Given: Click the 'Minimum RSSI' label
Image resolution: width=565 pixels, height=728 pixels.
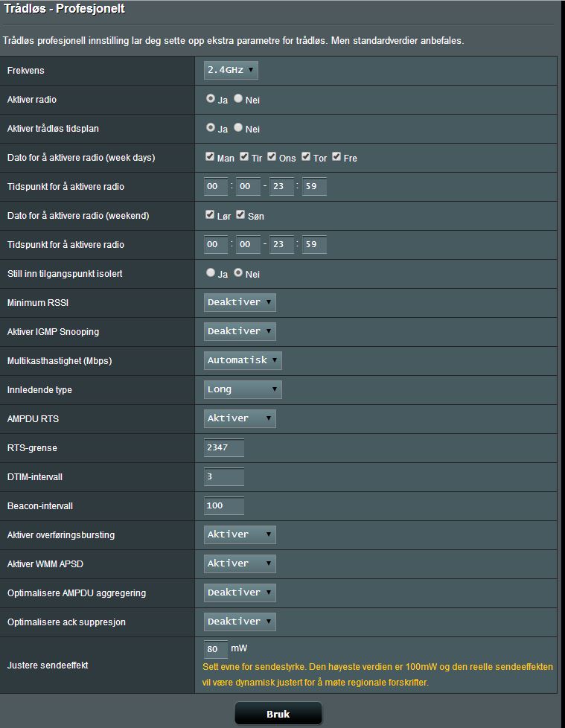Looking at the screenshot, I should click(x=38, y=303).
